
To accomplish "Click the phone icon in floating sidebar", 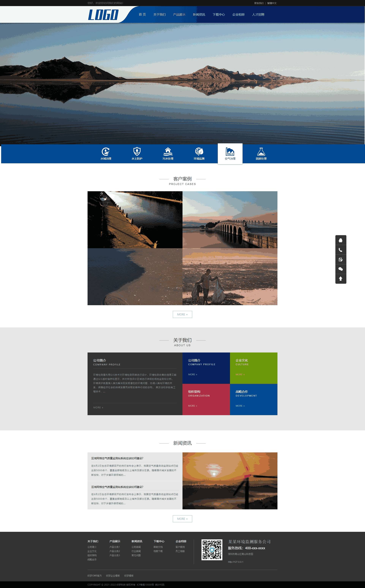I will (x=340, y=250).
